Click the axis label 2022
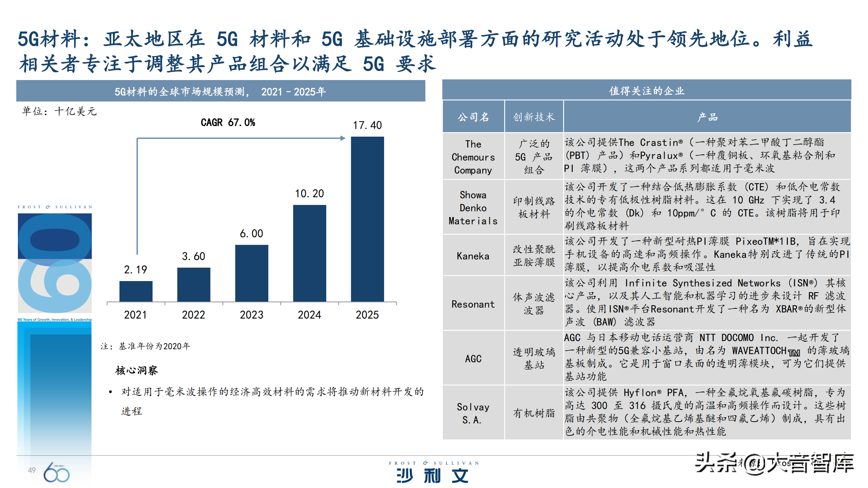The image size is (868, 488). (193, 315)
